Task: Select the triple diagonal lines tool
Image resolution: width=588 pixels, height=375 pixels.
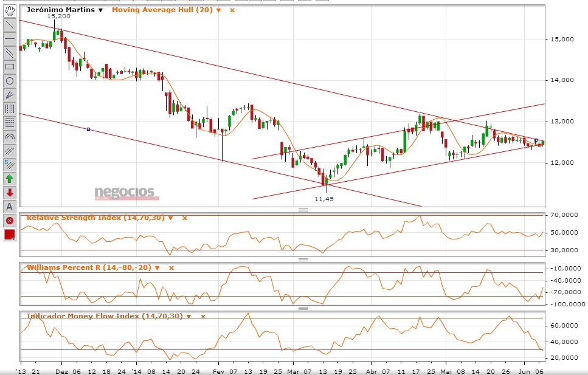Action: [x=10, y=151]
